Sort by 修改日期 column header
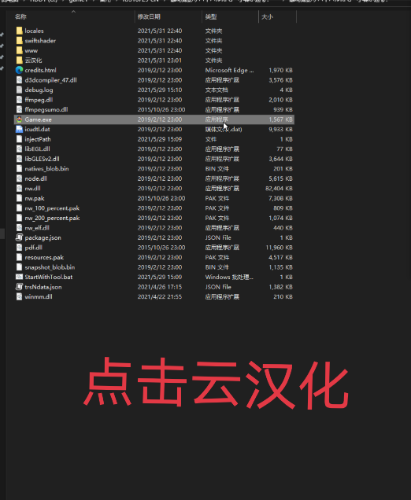This screenshot has height=500, width=411. pyautogui.click(x=149, y=17)
